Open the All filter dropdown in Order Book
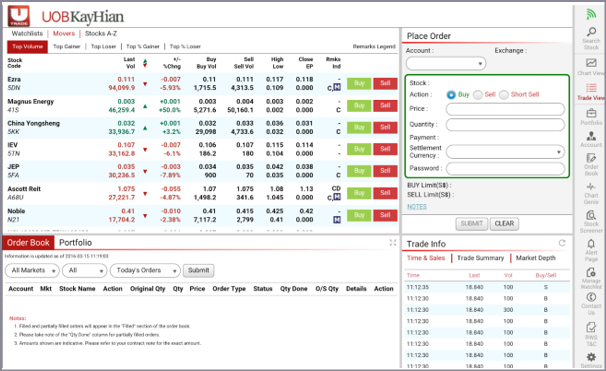 85,271
